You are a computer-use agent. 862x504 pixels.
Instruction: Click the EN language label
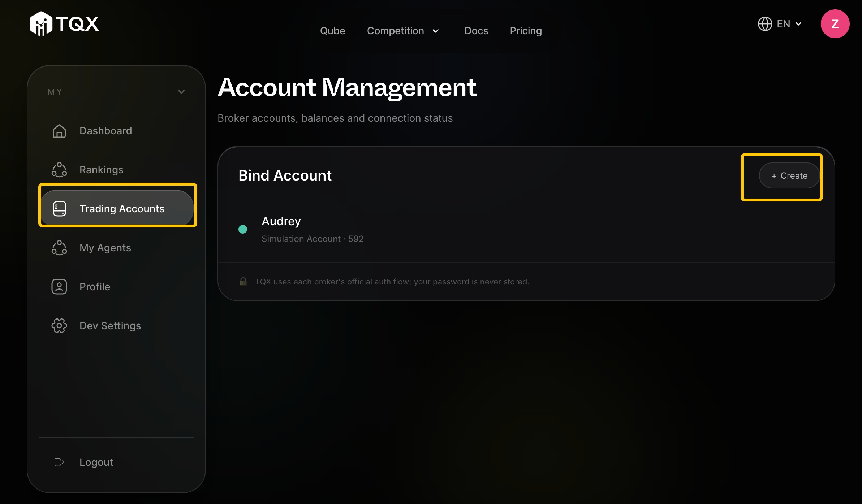(784, 24)
